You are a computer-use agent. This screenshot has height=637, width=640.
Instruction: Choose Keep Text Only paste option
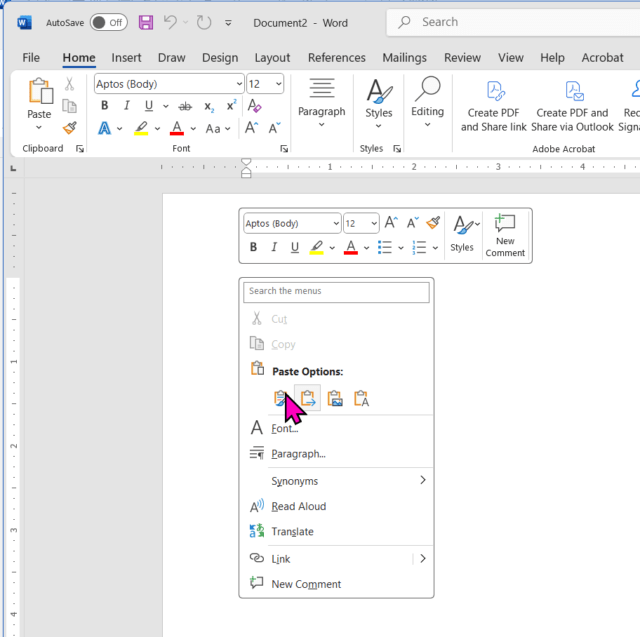[x=362, y=398]
